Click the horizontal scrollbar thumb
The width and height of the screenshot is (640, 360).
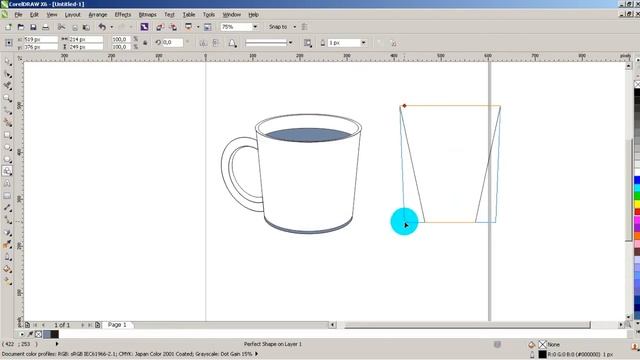pos(468,325)
